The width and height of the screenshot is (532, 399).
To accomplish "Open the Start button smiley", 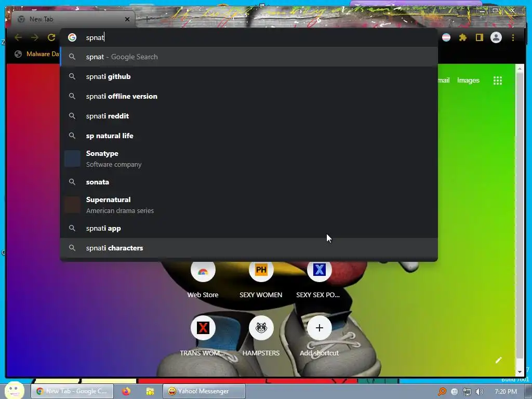I will pyautogui.click(x=14, y=390).
